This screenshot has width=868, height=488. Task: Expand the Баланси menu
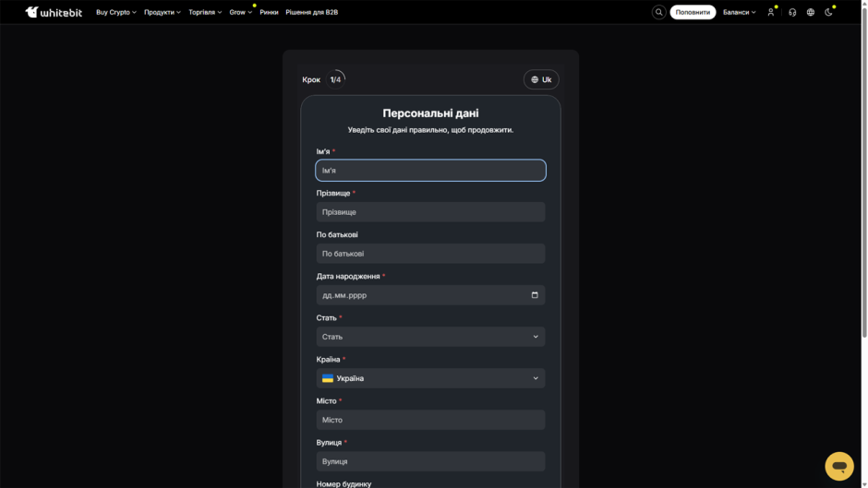pyautogui.click(x=739, y=12)
